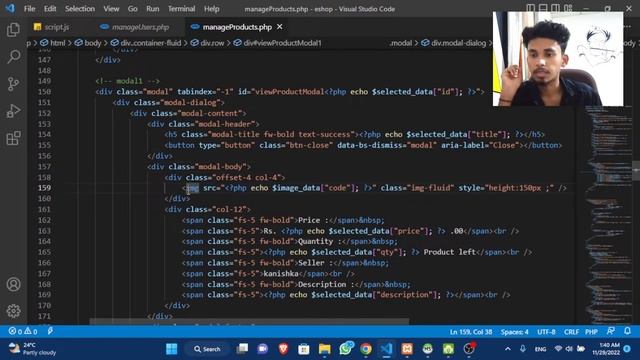Open Customize Layout icon in title bar

click(568, 9)
